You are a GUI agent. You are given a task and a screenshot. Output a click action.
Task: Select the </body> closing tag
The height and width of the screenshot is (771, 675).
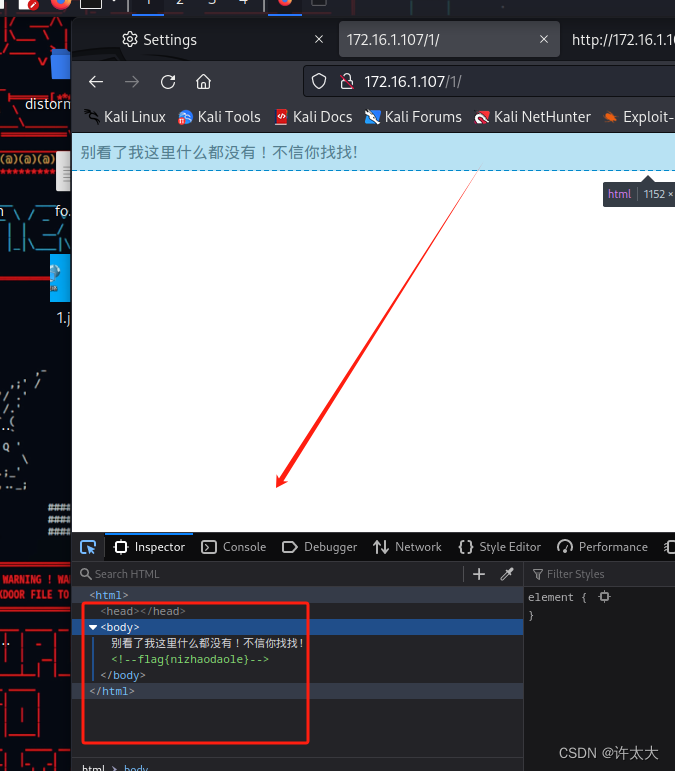pyautogui.click(x=123, y=676)
